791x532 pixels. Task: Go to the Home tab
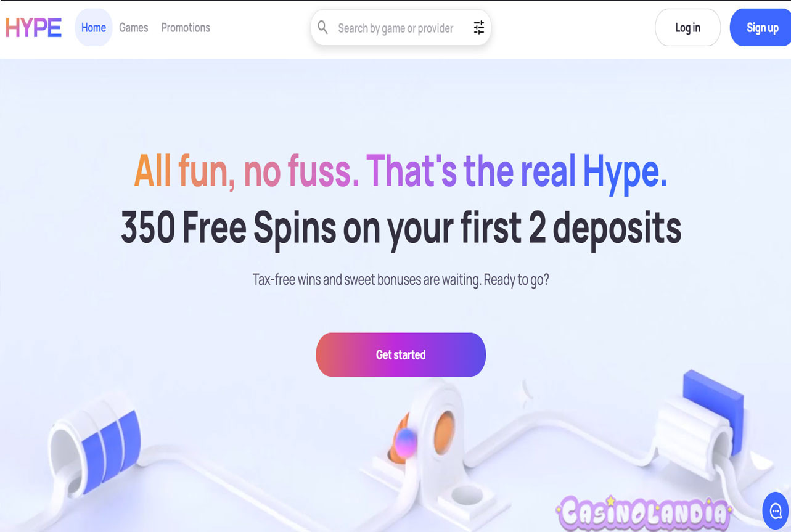94,28
